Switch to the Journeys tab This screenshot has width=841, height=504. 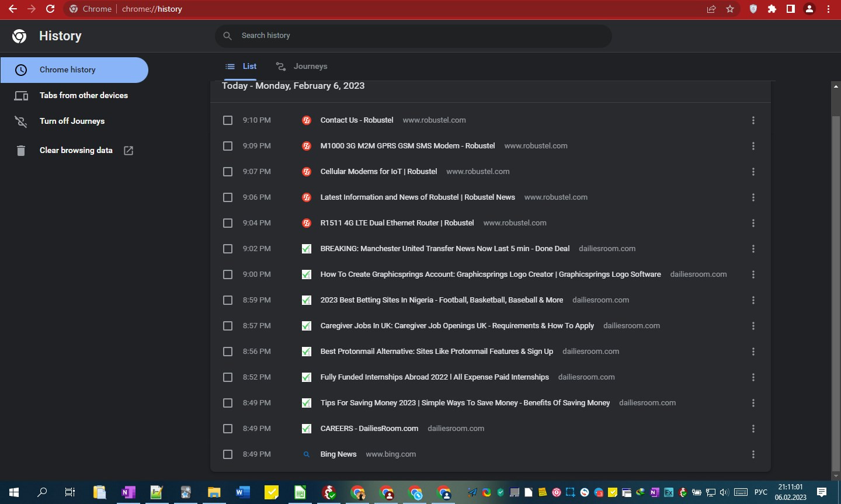click(x=302, y=67)
